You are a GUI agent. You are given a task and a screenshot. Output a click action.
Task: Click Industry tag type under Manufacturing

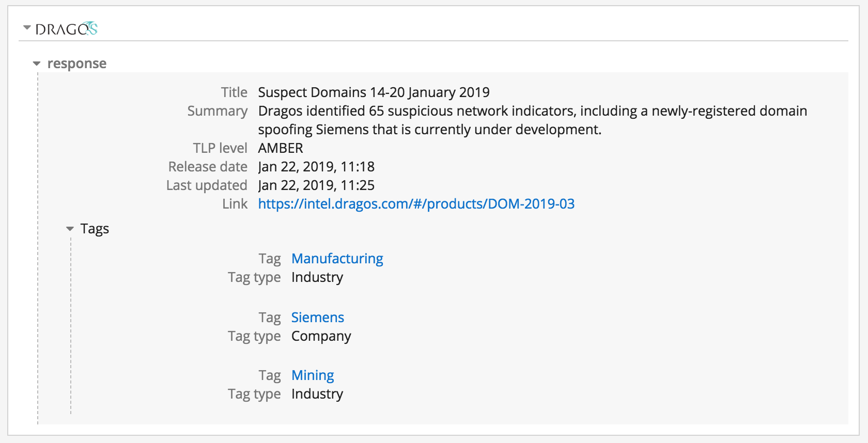[317, 277]
